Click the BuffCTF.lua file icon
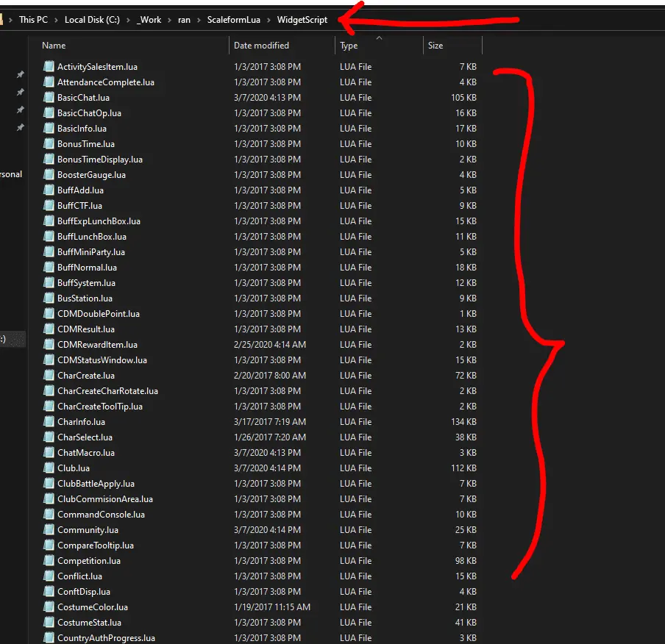 pyautogui.click(x=49, y=206)
